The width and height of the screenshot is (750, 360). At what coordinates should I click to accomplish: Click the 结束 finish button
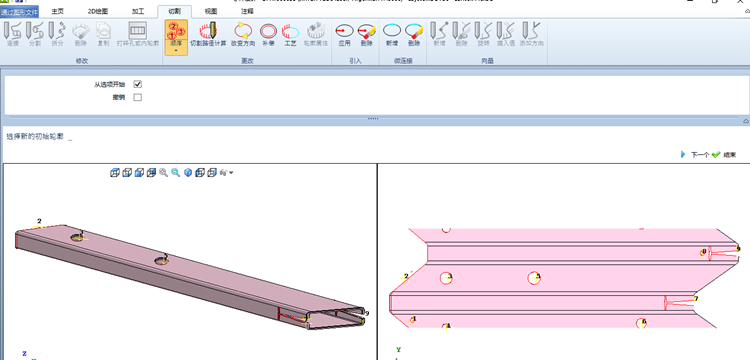724,155
